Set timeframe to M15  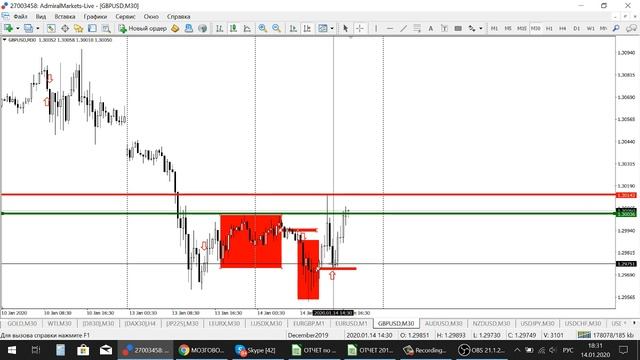coord(522,28)
